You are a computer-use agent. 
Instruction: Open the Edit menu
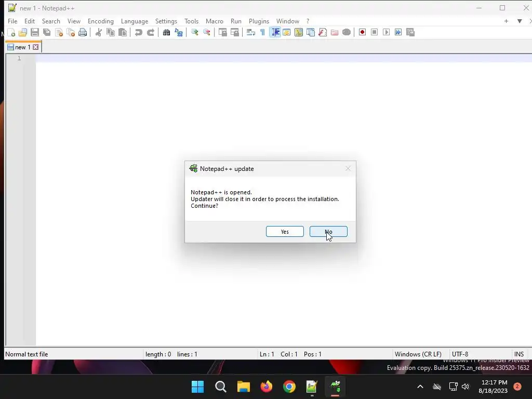coord(30,21)
